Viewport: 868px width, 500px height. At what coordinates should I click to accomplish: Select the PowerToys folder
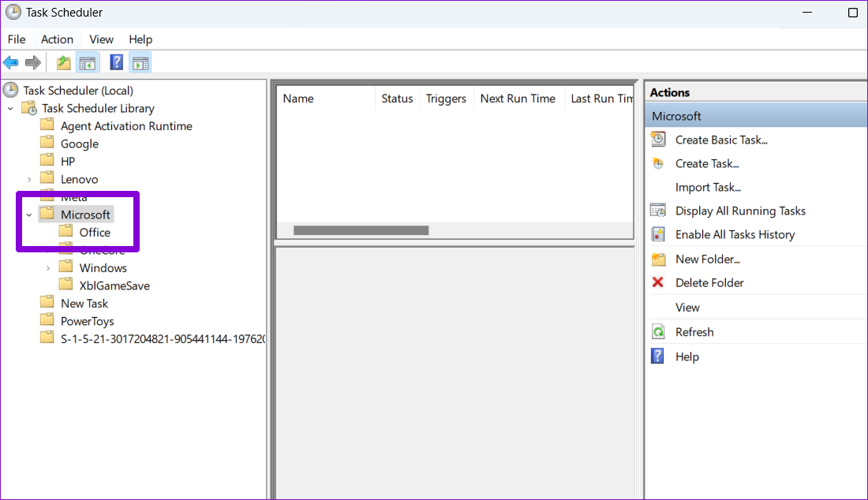pyautogui.click(x=87, y=321)
